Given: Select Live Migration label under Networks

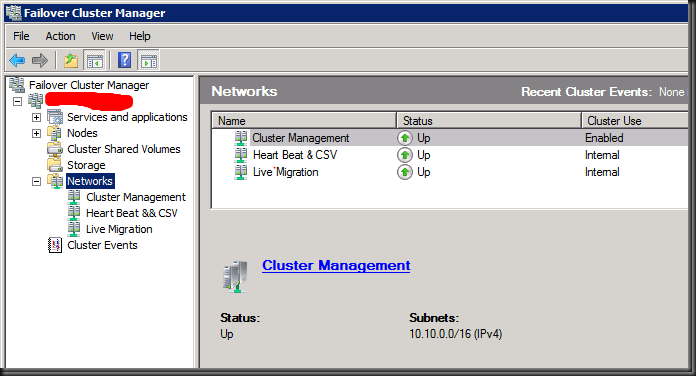Looking at the screenshot, I should (119, 229).
